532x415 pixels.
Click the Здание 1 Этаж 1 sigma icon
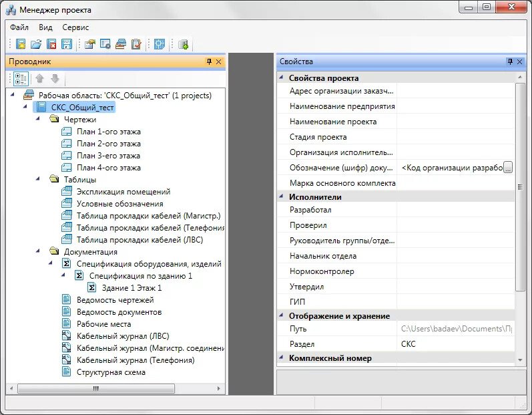91,287
